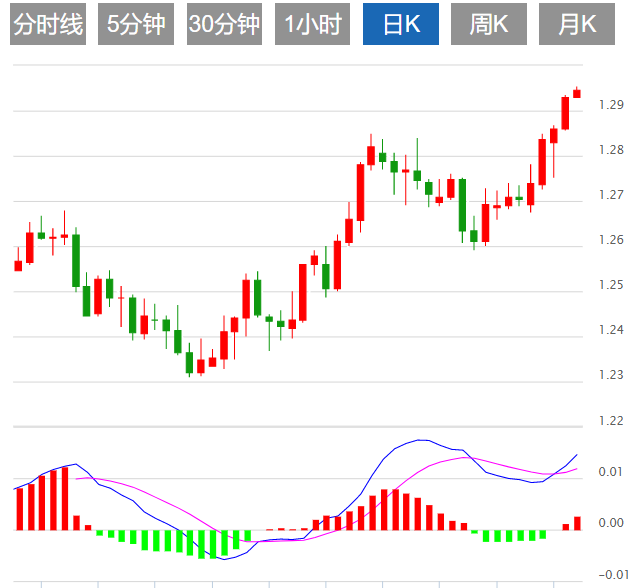
Task: Click the last red MACD histogram bar
Action: point(577,523)
